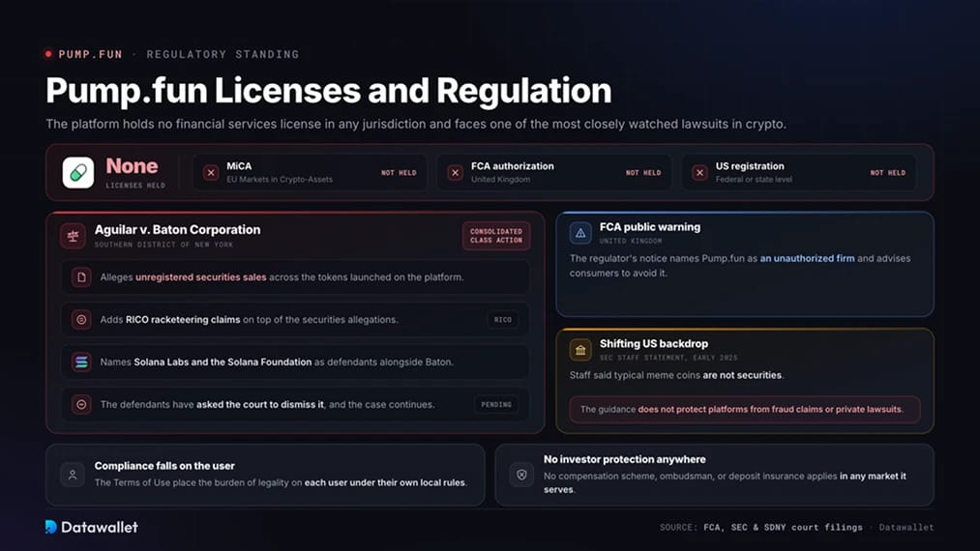Click the 'Shifting US backdrop' heading

click(654, 343)
